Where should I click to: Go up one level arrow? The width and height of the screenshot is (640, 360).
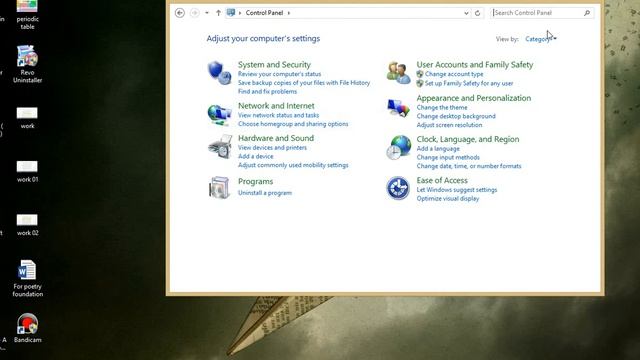(x=218, y=13)
